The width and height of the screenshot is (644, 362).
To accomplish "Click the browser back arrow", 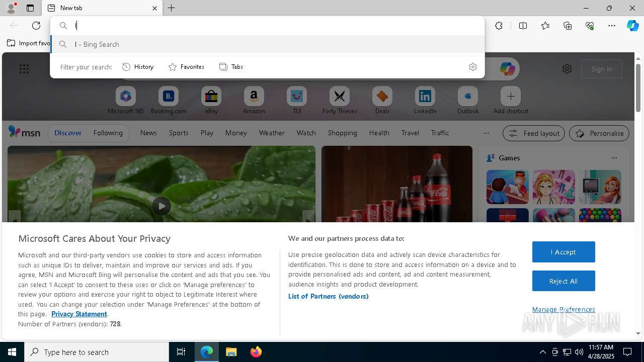I will pos(14,26).
